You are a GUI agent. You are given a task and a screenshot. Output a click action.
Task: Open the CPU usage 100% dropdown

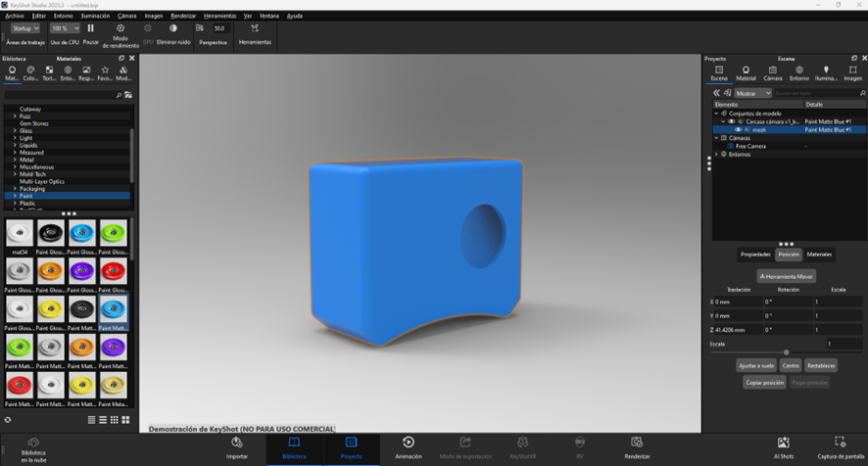(x=66, y=28)
